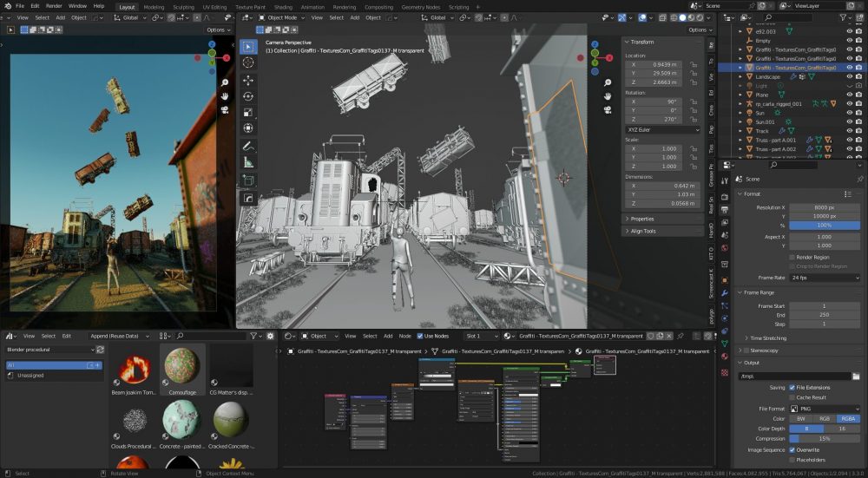This screenshot has width=868, height=478.
Task: Open the Tool properties tab
Action: point(725,181)
